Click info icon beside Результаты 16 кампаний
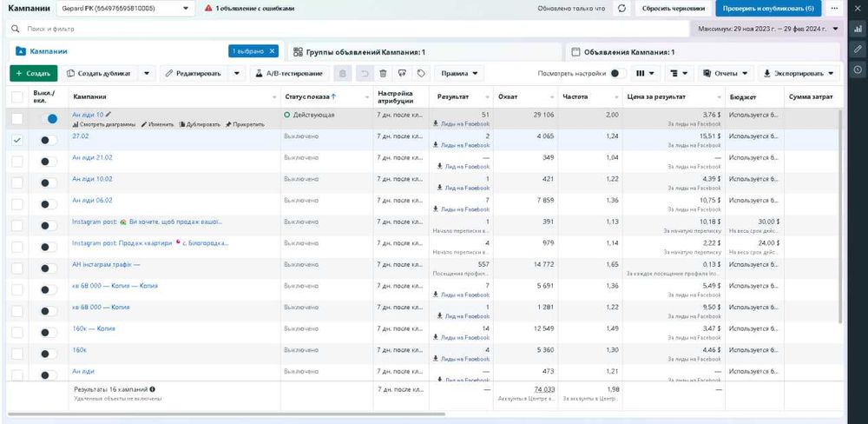This screenshot has height=424, width=868. pos(152,389)
